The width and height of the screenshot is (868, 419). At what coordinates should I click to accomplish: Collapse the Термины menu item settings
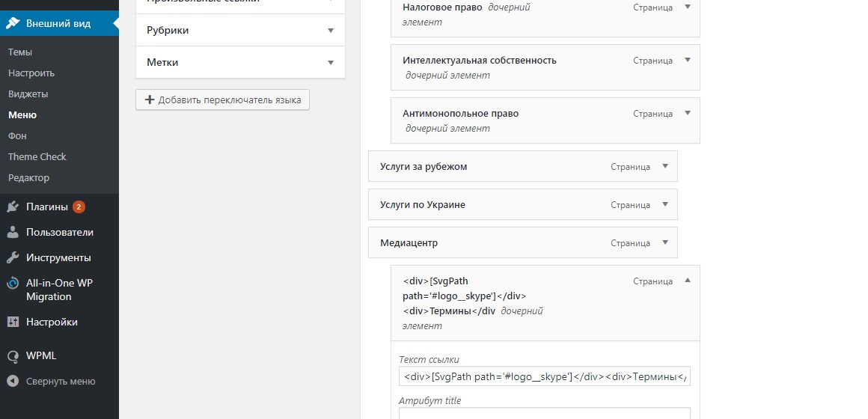(x=688, y=281)
